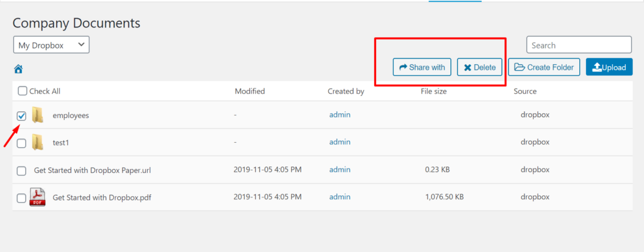
Task: Select the Get Started with Dropbox Paper.url checkbox
Action: pyautogui.click(x=21, y=171)
